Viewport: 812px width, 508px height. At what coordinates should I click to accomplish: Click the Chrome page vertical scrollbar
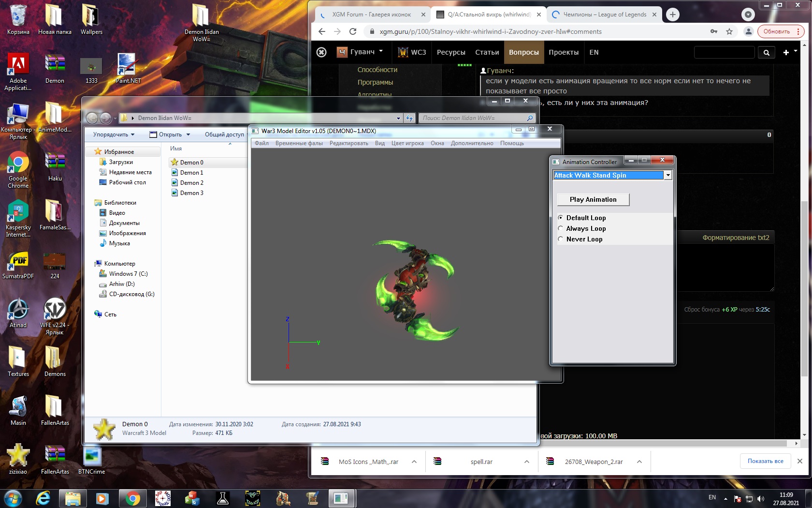pos(804,288)
